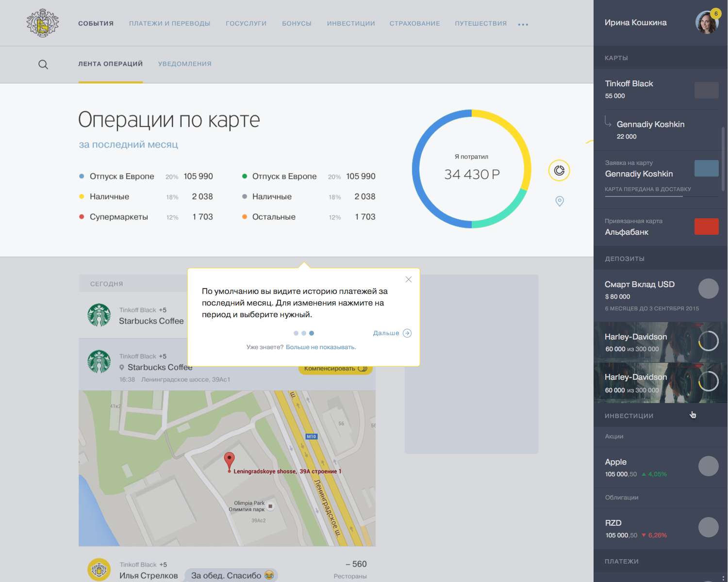Open Альфабанк linked card entry
The height and width of the screenshot is (582, 728).
(661, 226)
